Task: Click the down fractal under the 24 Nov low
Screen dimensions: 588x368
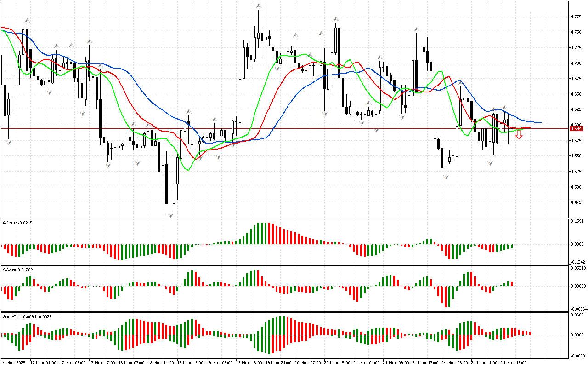Action: click(x=446, y=177)
